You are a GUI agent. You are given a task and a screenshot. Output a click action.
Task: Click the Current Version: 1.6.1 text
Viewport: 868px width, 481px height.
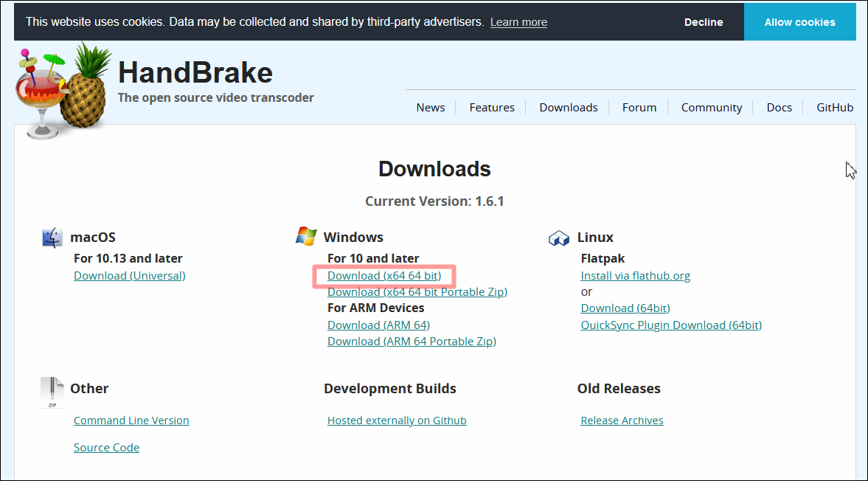pos(434,201)
